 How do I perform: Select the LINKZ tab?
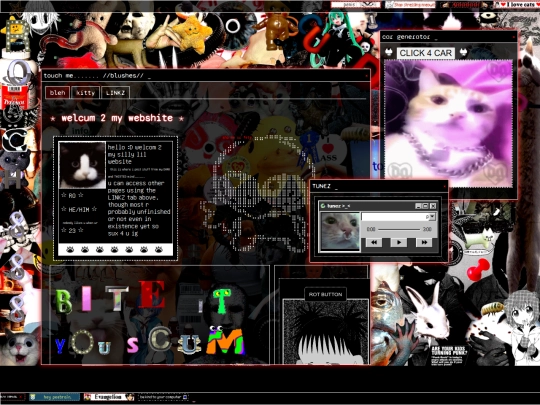(115, 93)
